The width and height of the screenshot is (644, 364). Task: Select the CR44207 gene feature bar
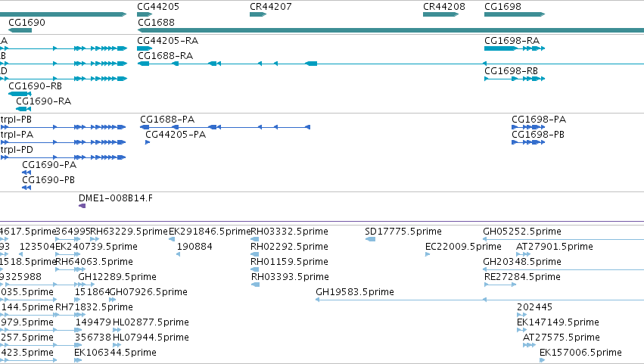pos(258,14)
